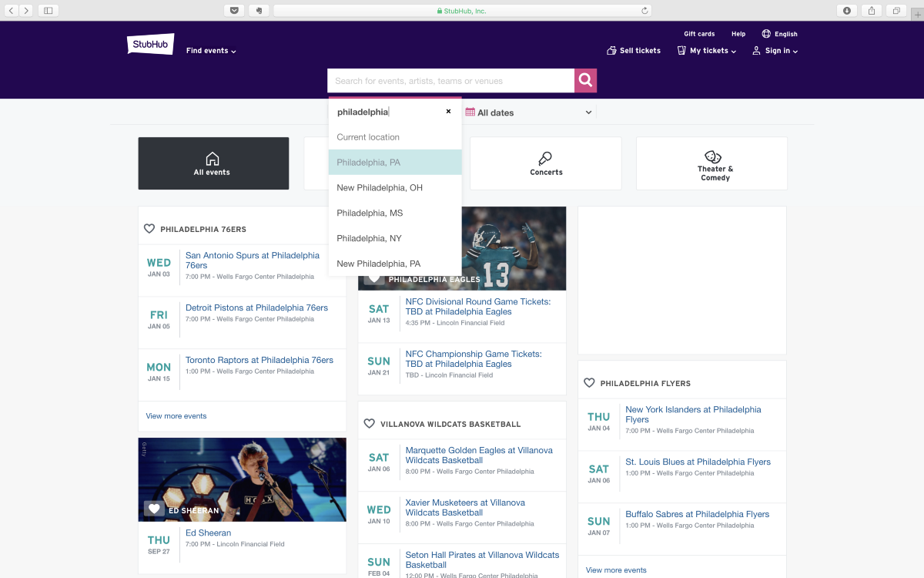Click the Concerts microphone icon

coord(545,159)
